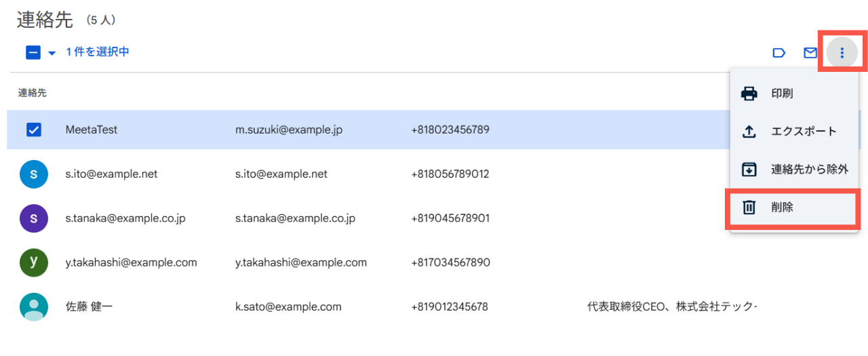Click the printer icon in menu
Image resolution: width=868 pixels, height=356 pixels.
click(749, 94)
